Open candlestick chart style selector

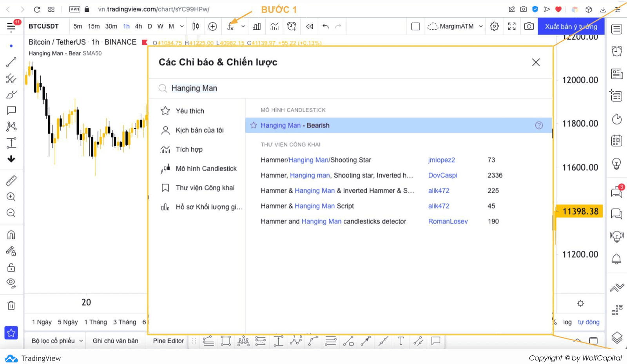pyautogui.click(x=196, y=26)
